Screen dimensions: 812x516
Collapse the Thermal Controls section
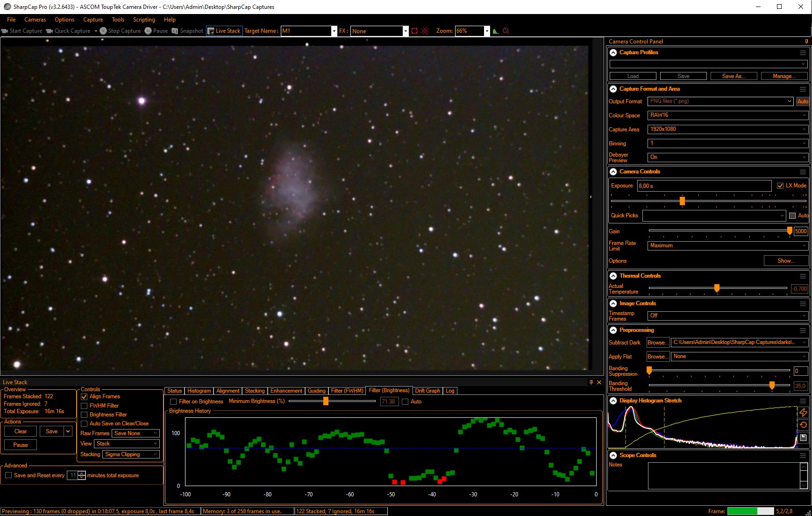click(x=613, y=276)
